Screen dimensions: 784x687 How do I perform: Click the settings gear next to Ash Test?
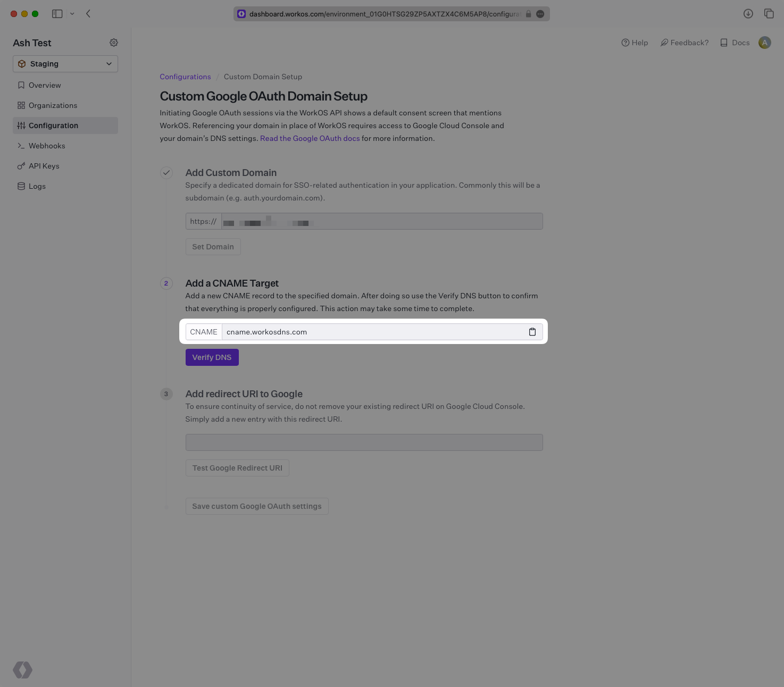(x=113, y=43)
